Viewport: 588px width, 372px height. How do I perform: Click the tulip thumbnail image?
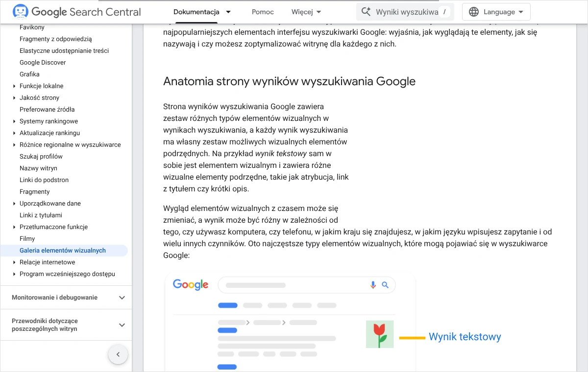click(x=380, y=334)
